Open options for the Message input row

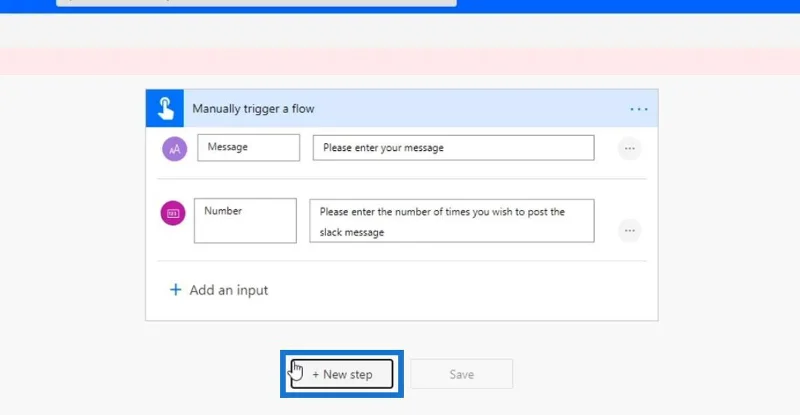pos(630,149)
